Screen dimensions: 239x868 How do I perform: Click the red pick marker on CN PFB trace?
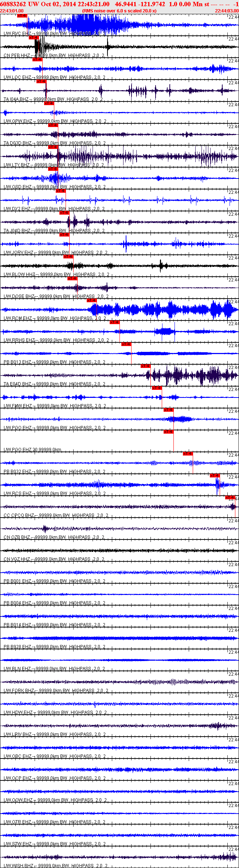[34, 38]
